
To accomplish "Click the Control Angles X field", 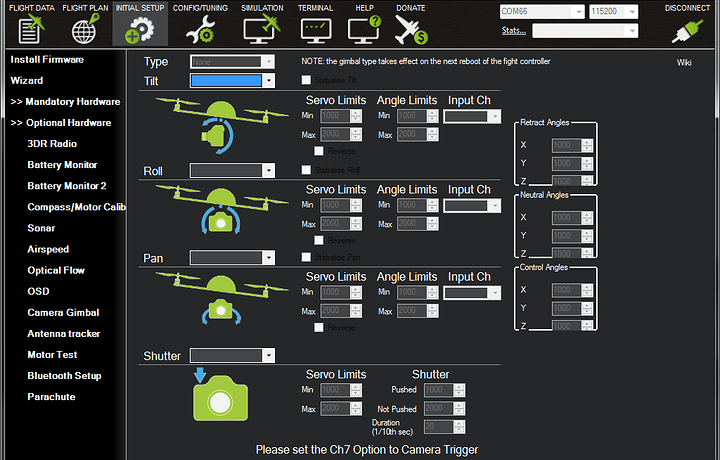I will pyautogui.click(x=572, y=290).
